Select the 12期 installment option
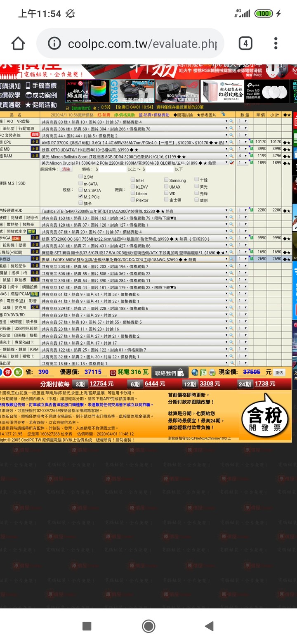297x644 pixels. pyautogui.click(x=190, y=384)
